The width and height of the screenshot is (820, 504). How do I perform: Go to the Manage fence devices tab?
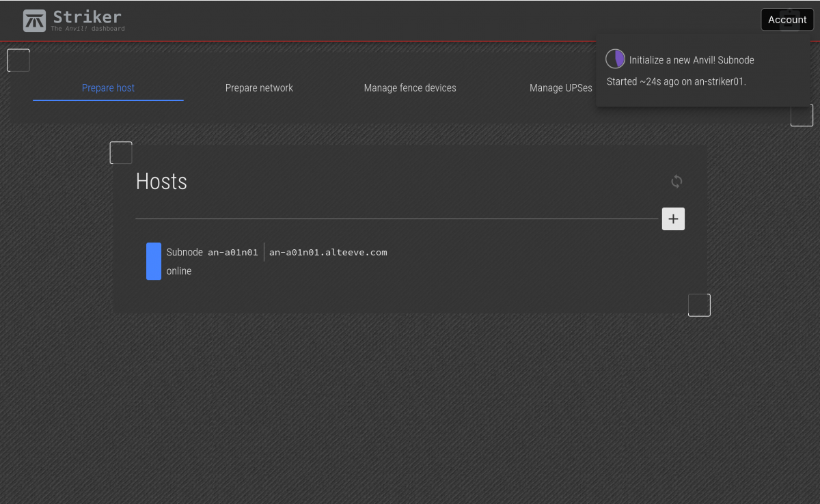(x=410, y=88)
